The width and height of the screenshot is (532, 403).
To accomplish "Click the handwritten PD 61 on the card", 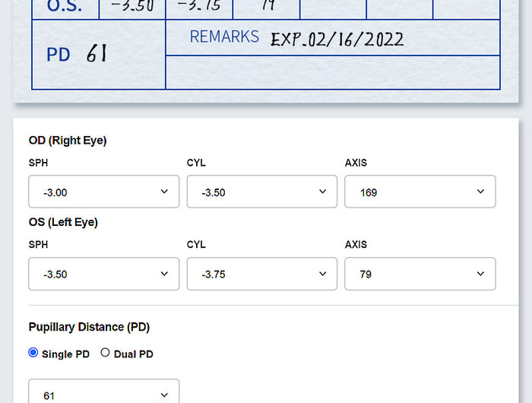I will pyautogui.click(x=78, y=54).
